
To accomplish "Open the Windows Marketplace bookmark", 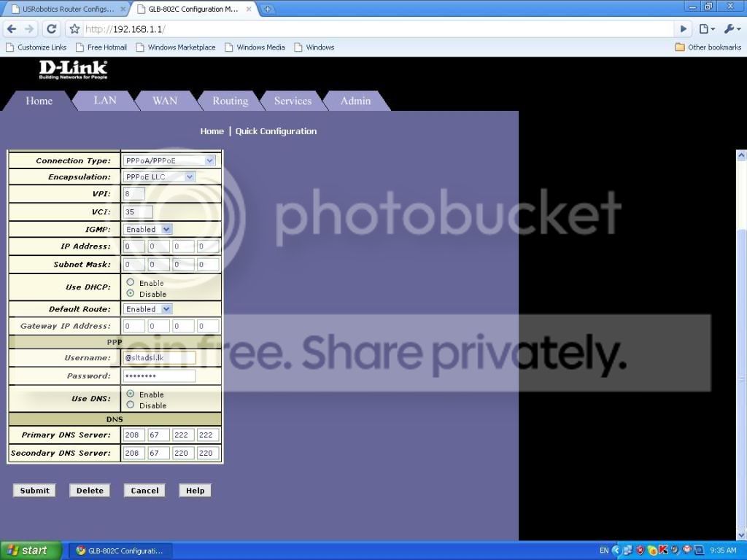I will click(x=176, y=47).
